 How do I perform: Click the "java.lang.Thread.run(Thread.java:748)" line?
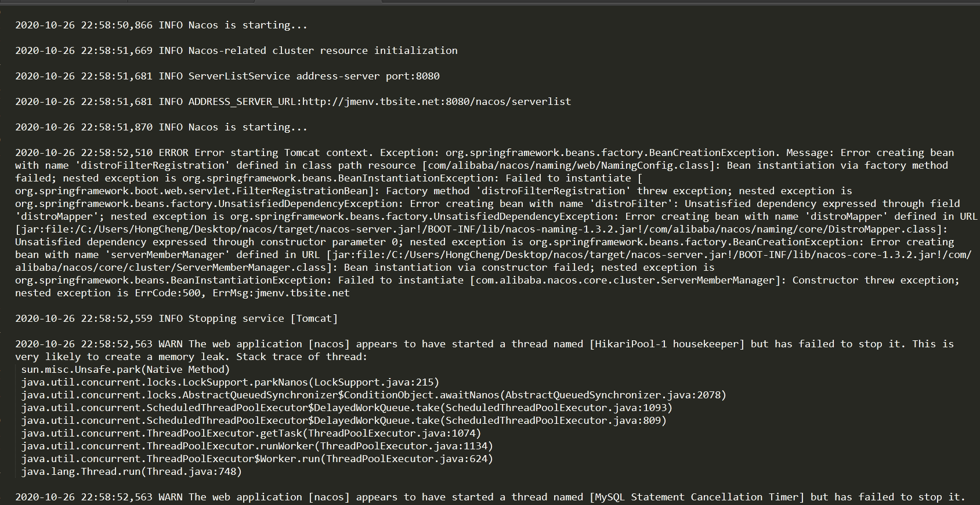[132, 471]
